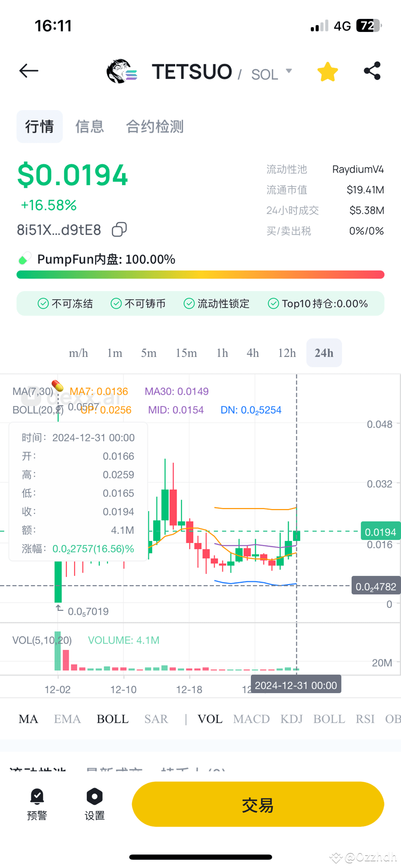Tap the MA7: 0.0136 label
This screenshot has height=868, width=401.
[99, 391]
